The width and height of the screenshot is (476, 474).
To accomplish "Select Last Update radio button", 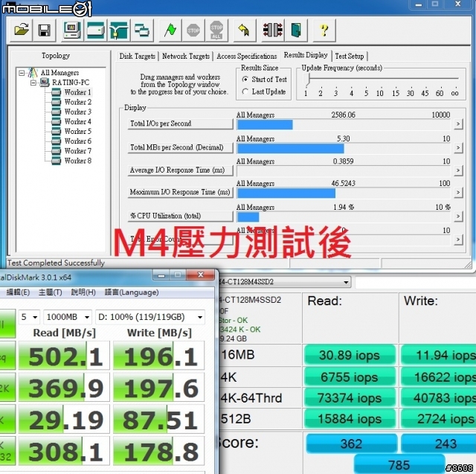I will pyautogui.click(x=245, y=92).
